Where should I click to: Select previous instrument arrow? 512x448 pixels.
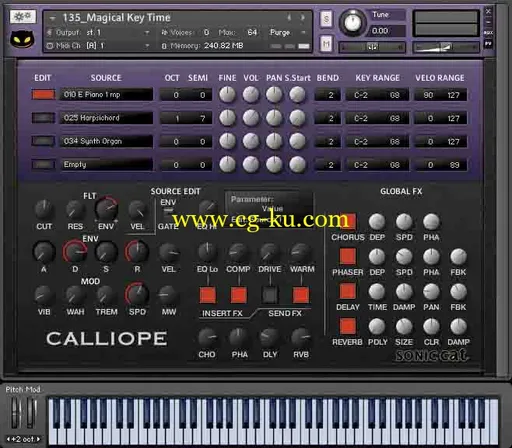click(x=289, y=18)
